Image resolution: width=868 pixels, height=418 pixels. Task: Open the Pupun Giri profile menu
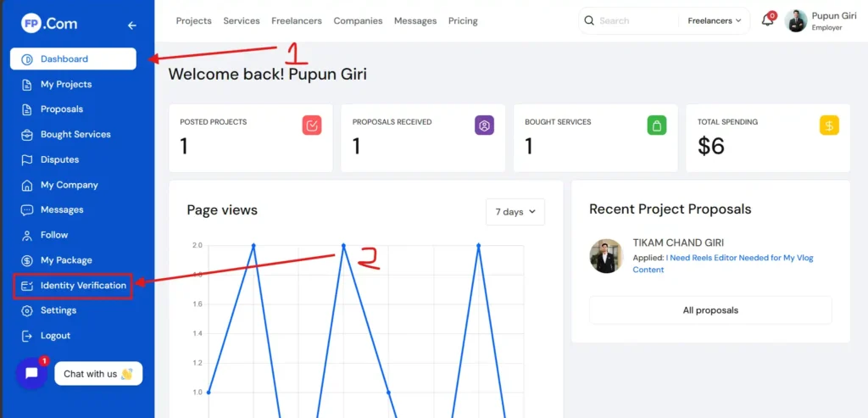tap(820, 20)
